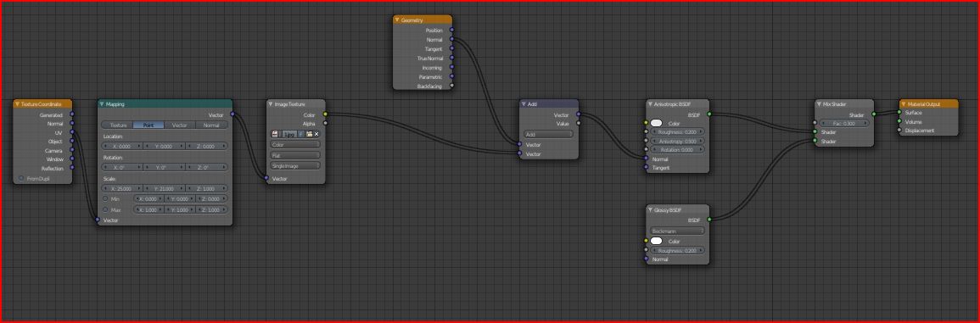
Task: Select the Point mapping type tab
Action: click(148, 125)
